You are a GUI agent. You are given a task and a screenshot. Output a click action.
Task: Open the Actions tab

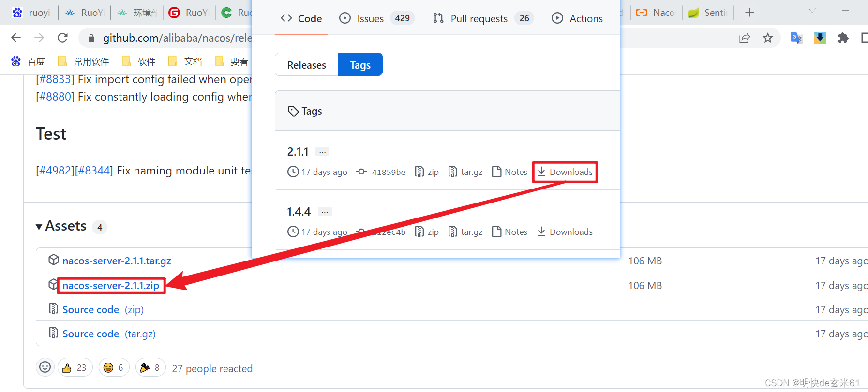point(577,18)
